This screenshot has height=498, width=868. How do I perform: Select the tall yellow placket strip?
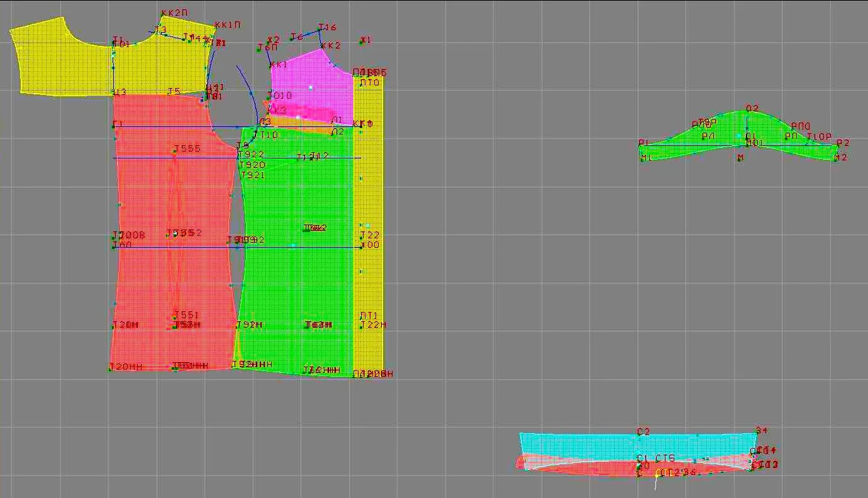(369, 224)
